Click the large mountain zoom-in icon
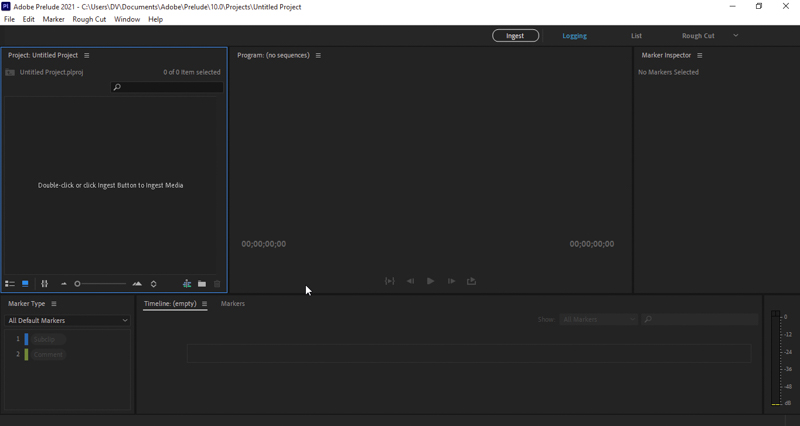This screenshot has height=426, width=800. coord(137,284)
